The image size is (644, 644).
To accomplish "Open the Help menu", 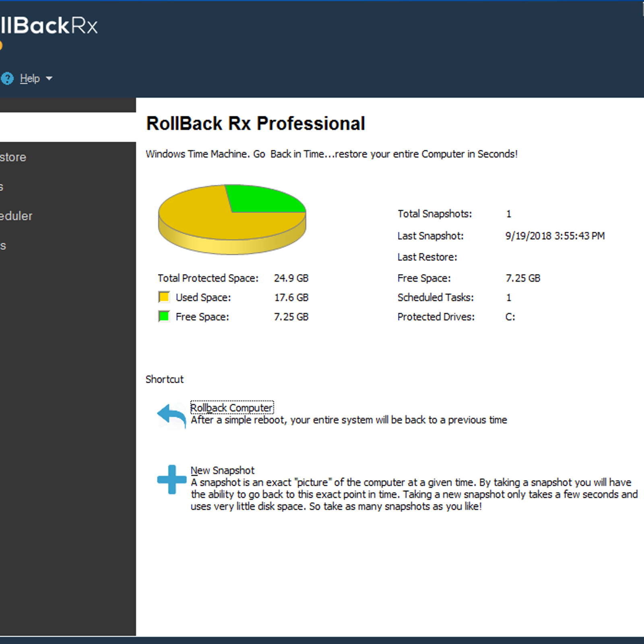I will [x=30, y=78].
